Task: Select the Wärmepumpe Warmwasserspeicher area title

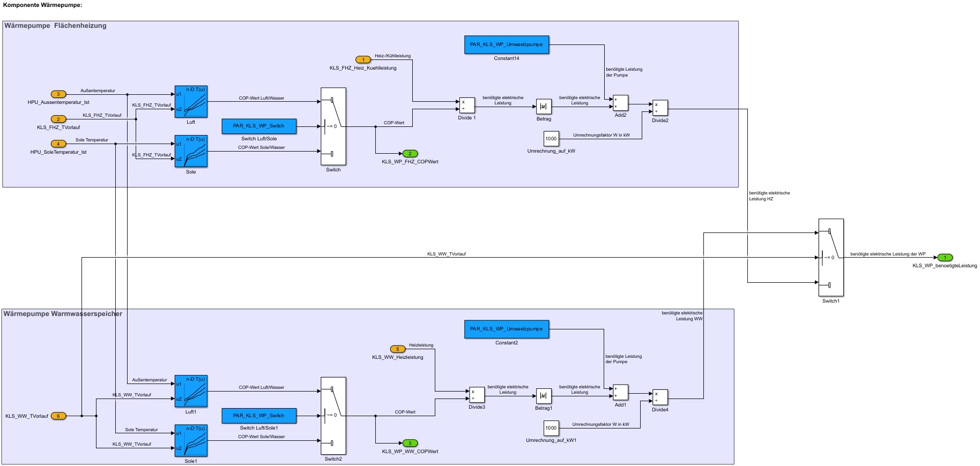Action: click(x=63, y=314)
